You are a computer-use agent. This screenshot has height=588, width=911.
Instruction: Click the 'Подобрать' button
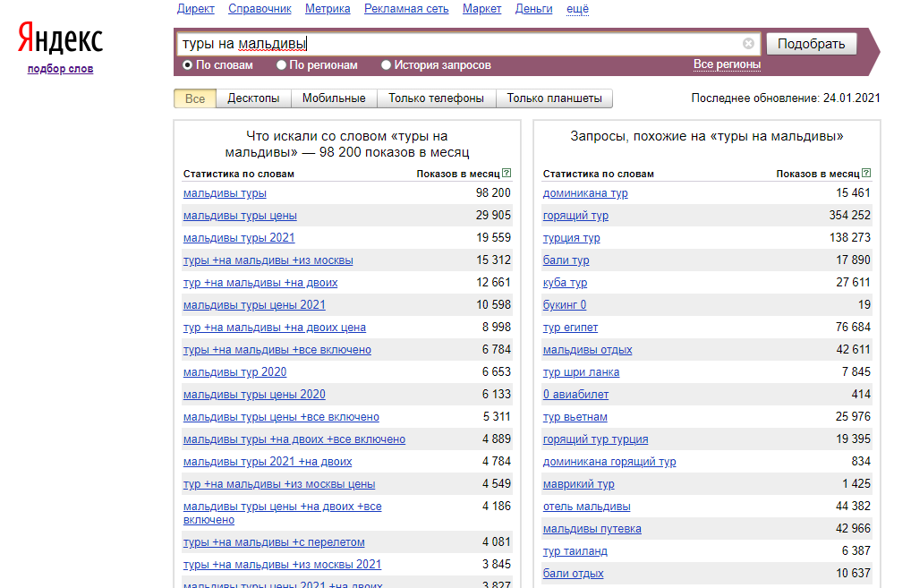pos(811,44)
